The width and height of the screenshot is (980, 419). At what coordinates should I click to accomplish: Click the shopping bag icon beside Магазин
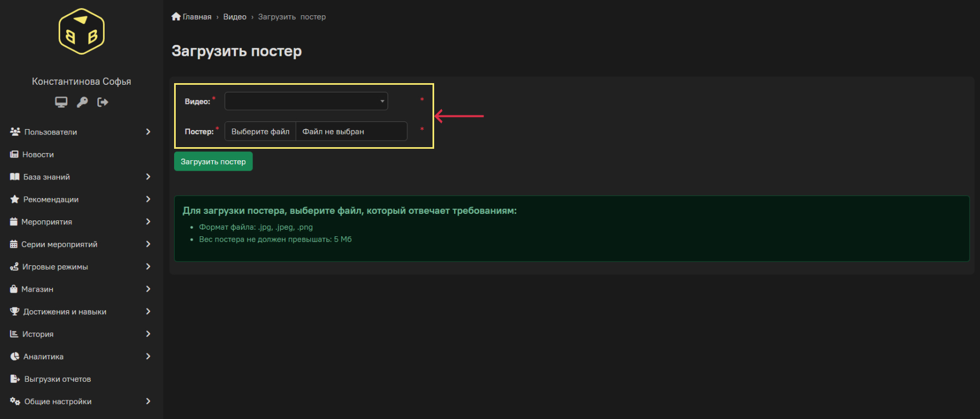(x=14, y=289)
